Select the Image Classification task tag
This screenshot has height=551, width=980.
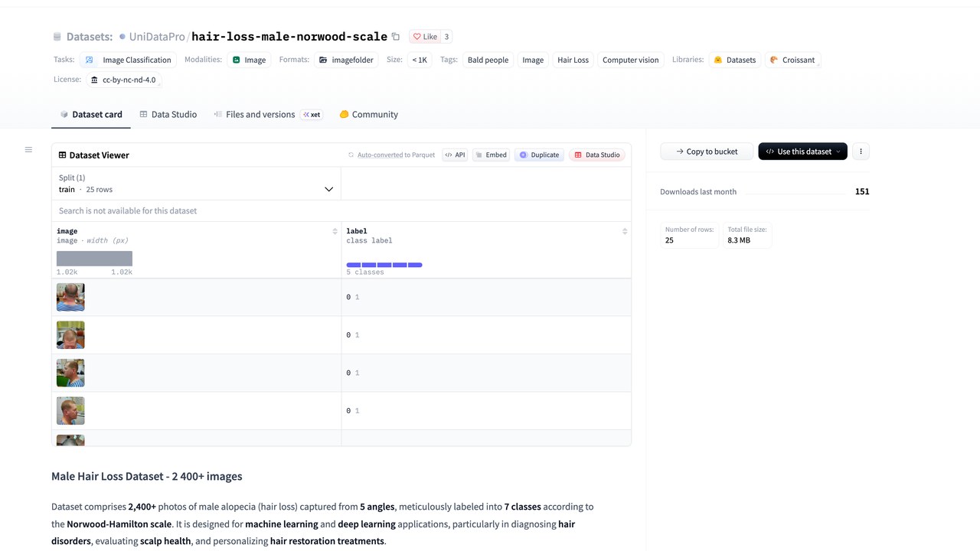(128, 60)
